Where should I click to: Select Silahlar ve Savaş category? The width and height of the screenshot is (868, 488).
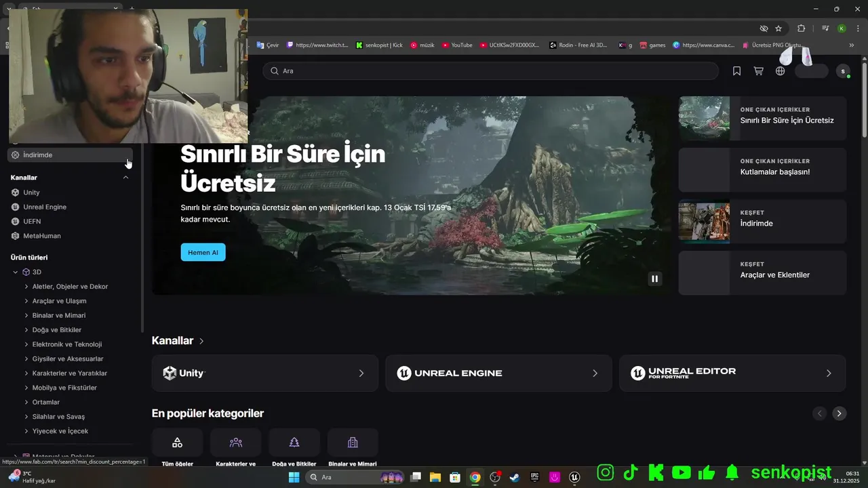click(x=58, y=417)
